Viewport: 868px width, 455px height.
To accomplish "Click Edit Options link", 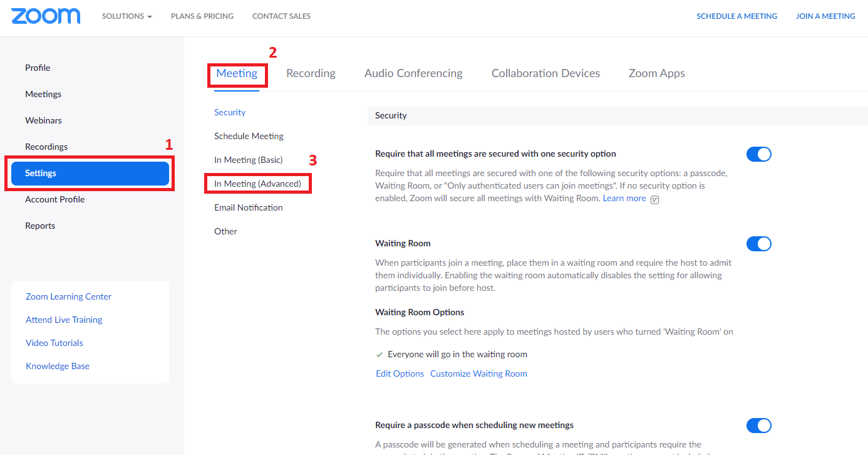I will pyautogui.click(x=400, y=374).
